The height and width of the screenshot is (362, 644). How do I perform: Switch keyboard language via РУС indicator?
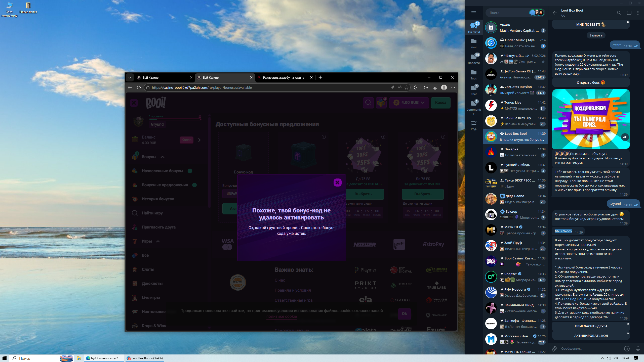pyautogui.click(x=616, y=358)
